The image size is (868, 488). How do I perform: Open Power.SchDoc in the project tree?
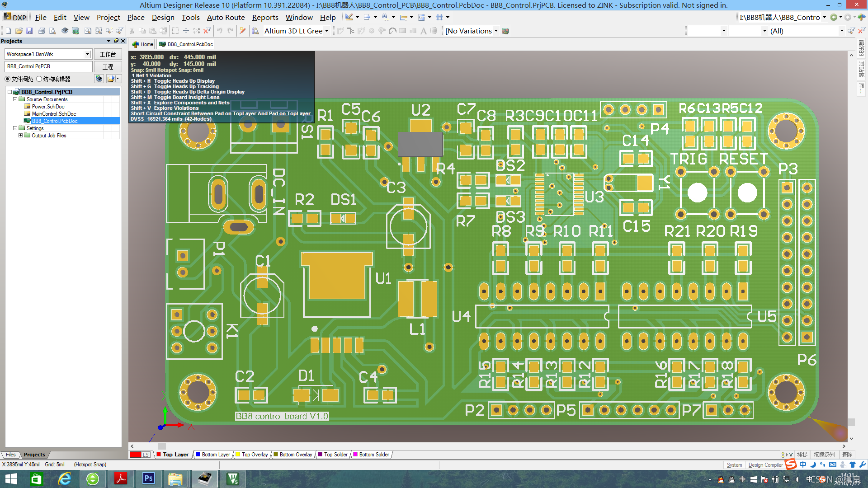pos(48,107)
